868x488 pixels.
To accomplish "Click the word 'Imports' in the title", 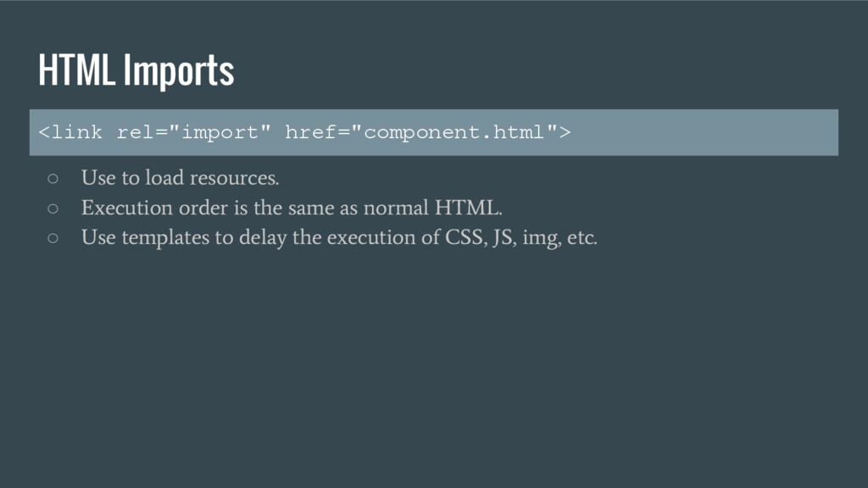I will tap(179, 70).
